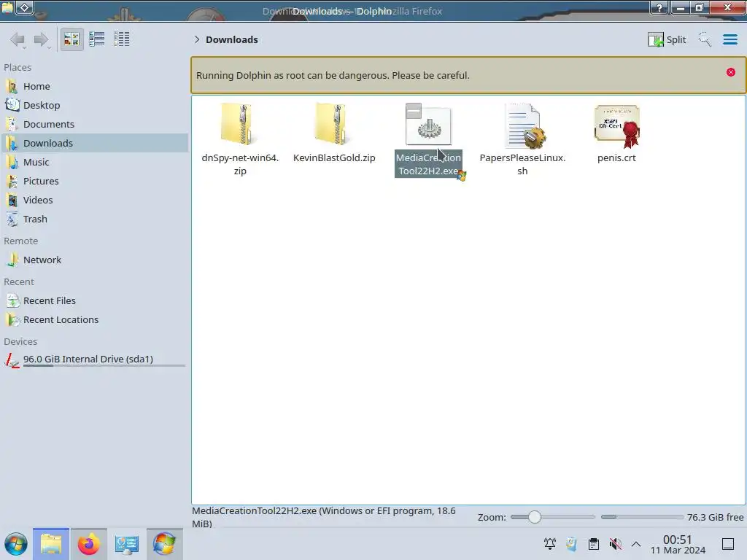Select the penis.crt certificate icon

(616, 126)
